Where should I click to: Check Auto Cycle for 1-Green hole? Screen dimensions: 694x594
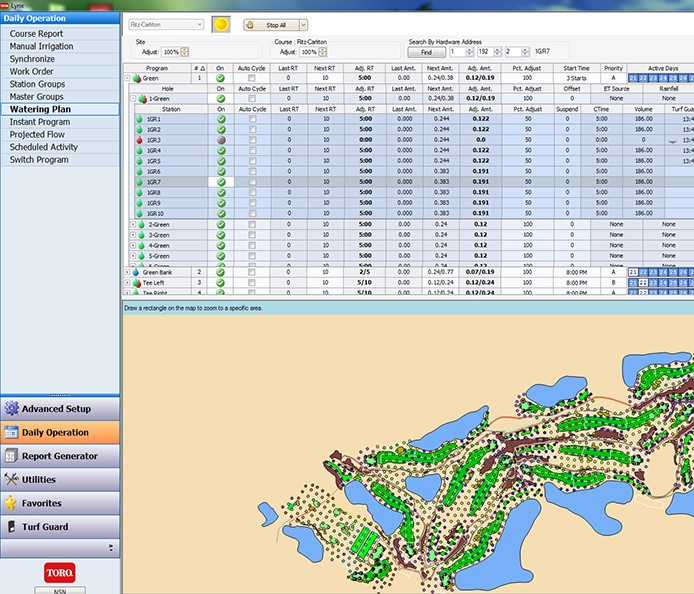[252, 98]
